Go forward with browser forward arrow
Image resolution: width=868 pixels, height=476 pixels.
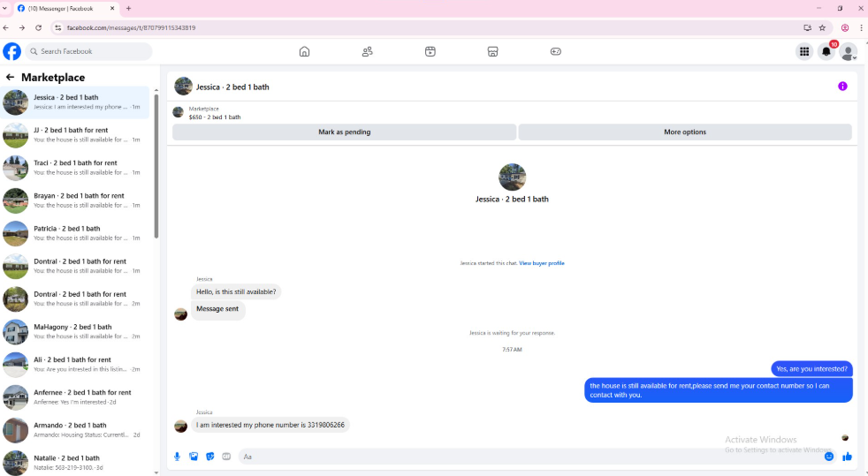point(22,27)
